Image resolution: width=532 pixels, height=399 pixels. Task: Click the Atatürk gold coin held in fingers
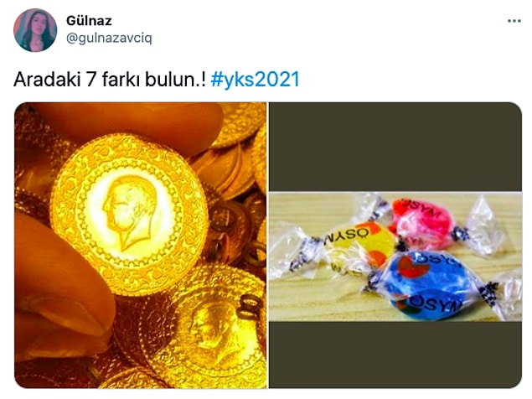pyautogui.click(x=129, y=215)
